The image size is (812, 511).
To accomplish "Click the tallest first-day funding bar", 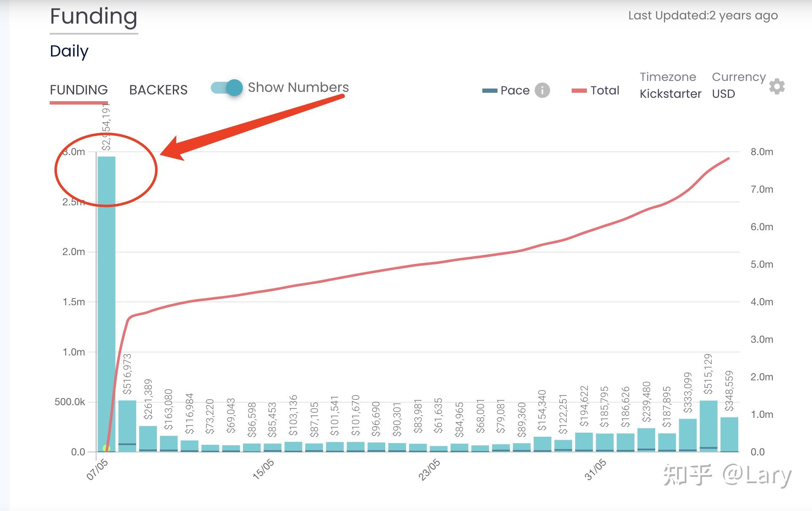I will (x=106, y=304).
